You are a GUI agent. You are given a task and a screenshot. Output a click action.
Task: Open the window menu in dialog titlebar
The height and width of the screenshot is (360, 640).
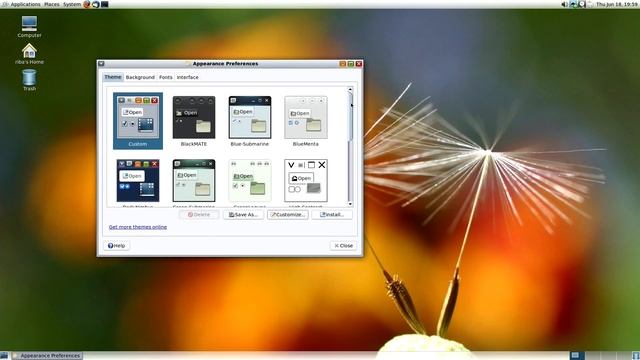point(102,64)
